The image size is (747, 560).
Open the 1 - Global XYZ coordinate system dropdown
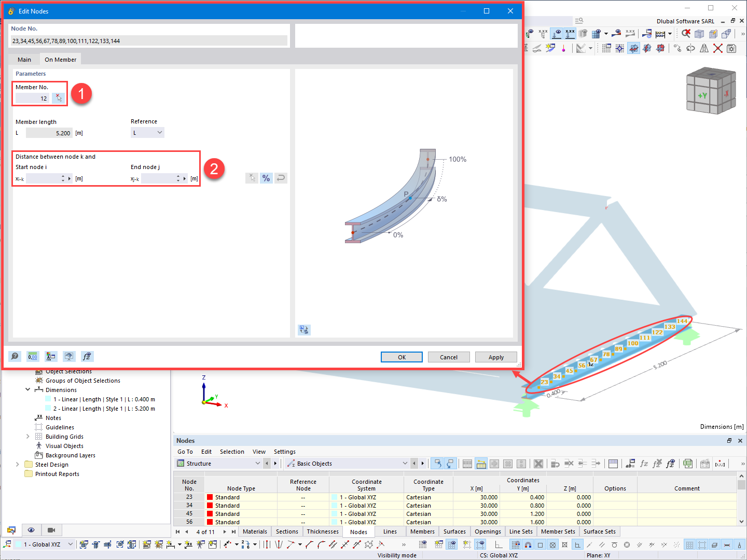point(45,544)
